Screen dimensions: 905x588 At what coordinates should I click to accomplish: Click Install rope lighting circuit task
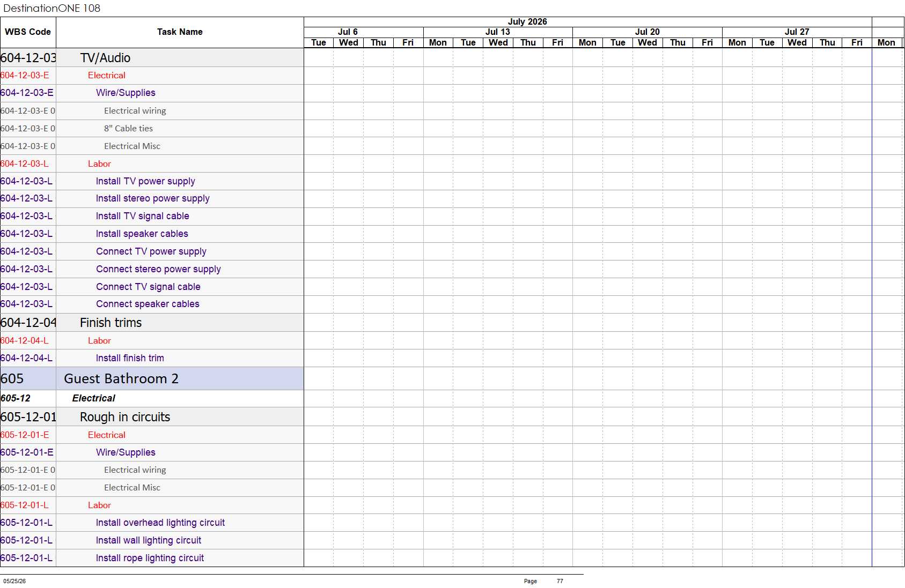tap(150, 558)
